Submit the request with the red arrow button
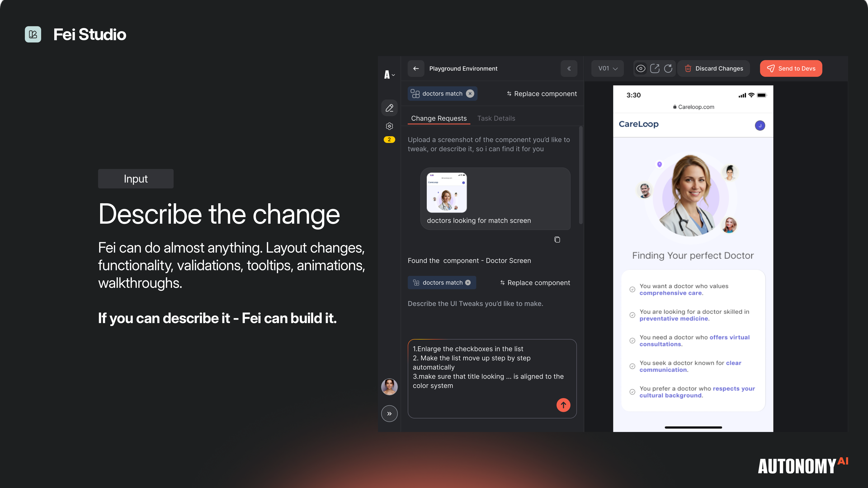The image size is (868, 488). pos(563,405)
